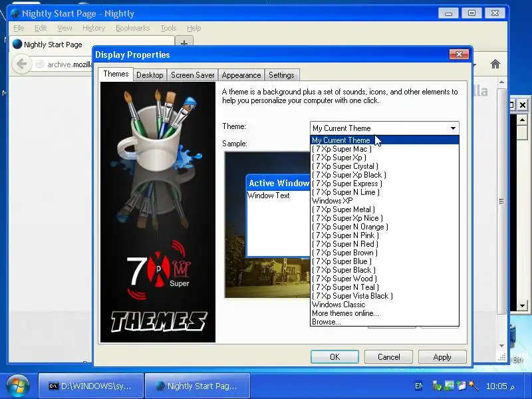Choose ( 7 Xp Super N Pink )
532x399 pixels.
point(384,235)
